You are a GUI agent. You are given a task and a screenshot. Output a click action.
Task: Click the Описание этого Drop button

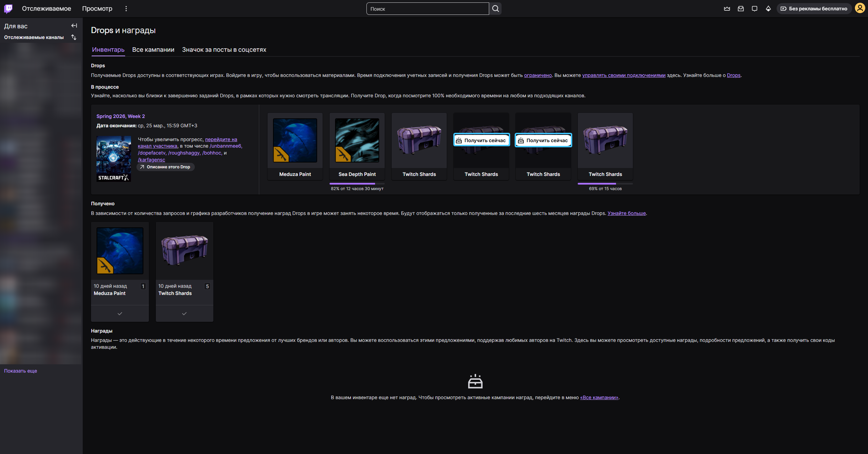165,167
